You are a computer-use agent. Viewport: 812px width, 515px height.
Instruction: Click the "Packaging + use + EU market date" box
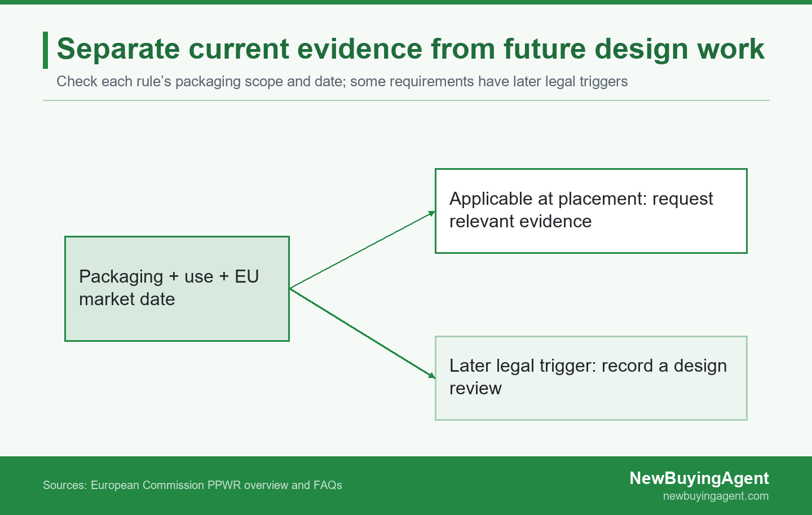pyautogui.click(x=177, y=289)
